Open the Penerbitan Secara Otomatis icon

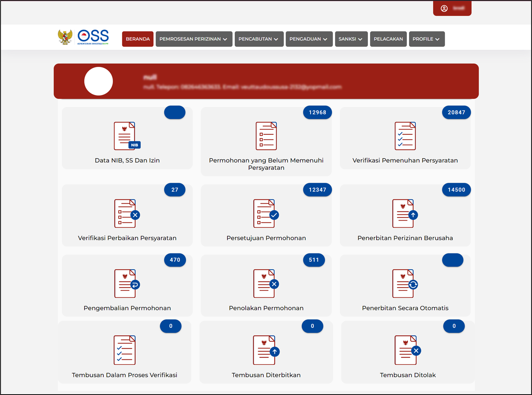[x=405, y=284]
